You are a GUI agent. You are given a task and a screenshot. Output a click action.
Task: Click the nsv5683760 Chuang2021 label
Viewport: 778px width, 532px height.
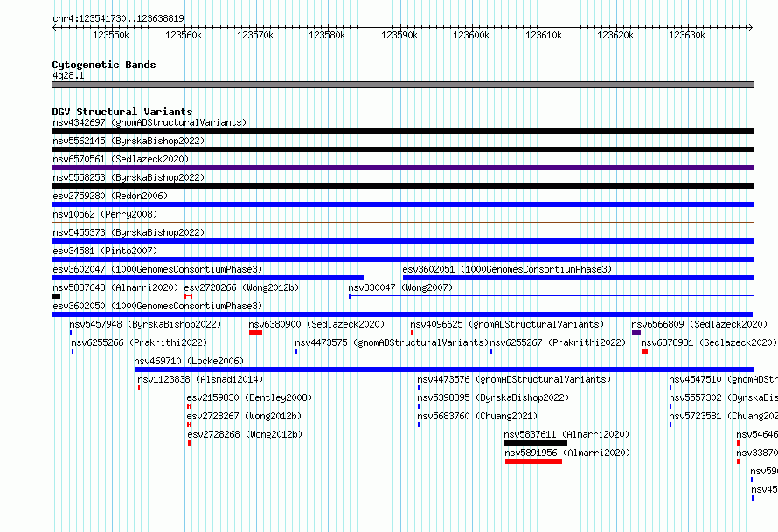[477, 416]
